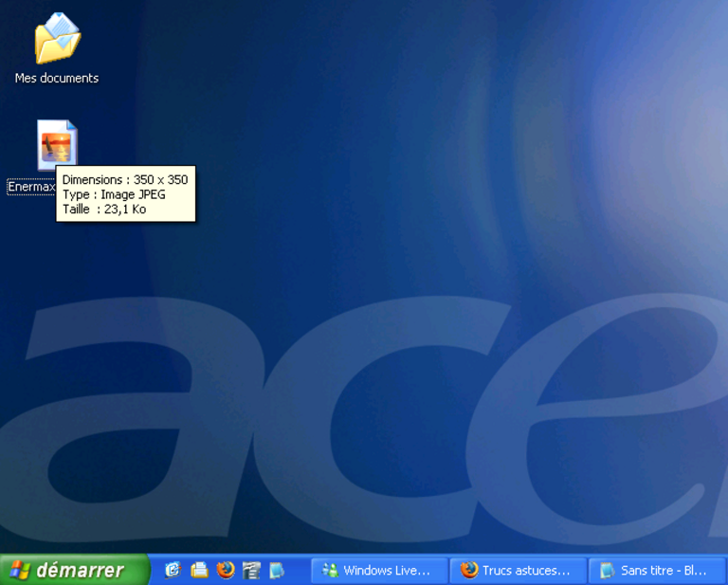Launch Firefox from the Quick Launch bar
Viewport: 728px width, 585px height.
coord(226,570)
